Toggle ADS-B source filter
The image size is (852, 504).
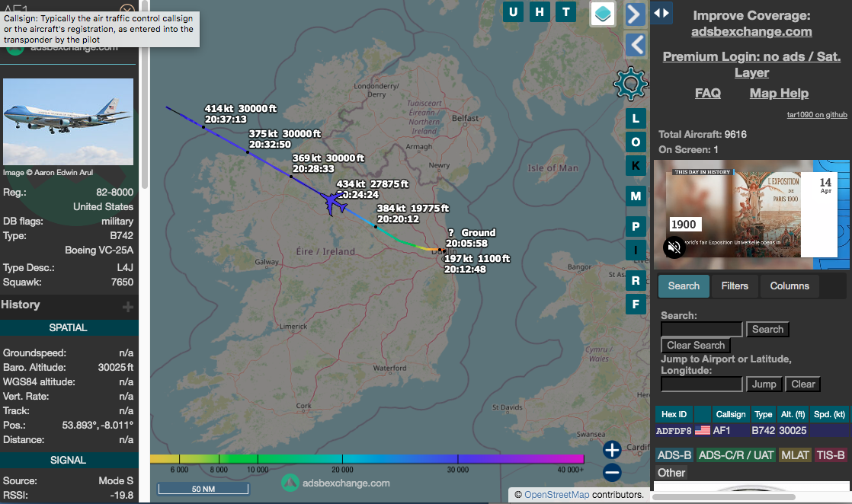click(674, 455)
